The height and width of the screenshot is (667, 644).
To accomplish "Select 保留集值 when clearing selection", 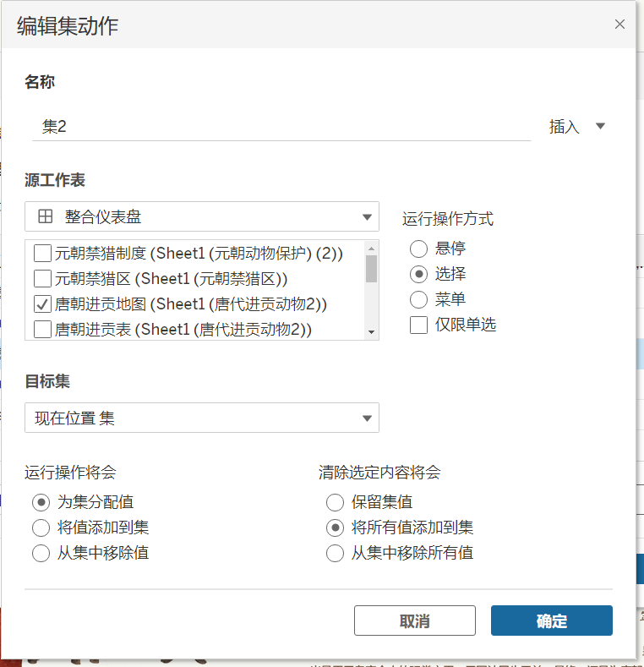I will click(x=335, y=503).
